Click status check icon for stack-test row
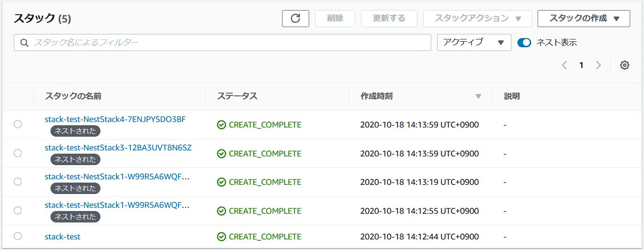Viewport: 644px width, 250px height. [222, 237]
